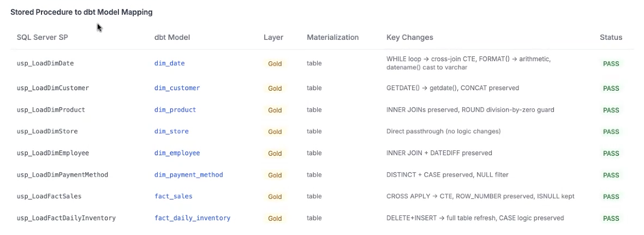The image size is (644, 235).
Task: Click the 'GETDATE() → getdate(), CONCAT preserved' text
Action: pyautogui.click(x=452, y=88)
